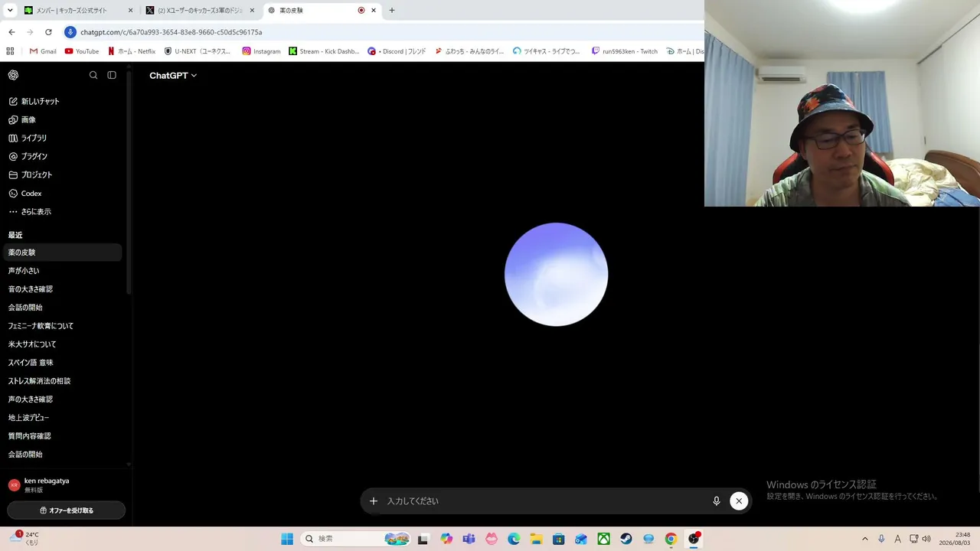Image resolution: width=980 pixels, height=551 pixels.
Task: Reload the current page
Action: tap(48, 32)
